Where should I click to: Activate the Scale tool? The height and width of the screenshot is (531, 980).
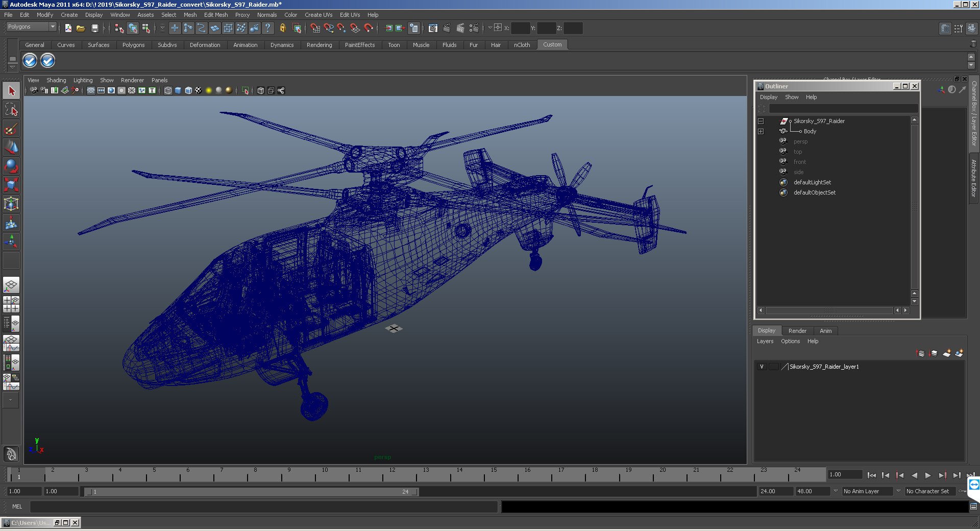coord(11,185)
